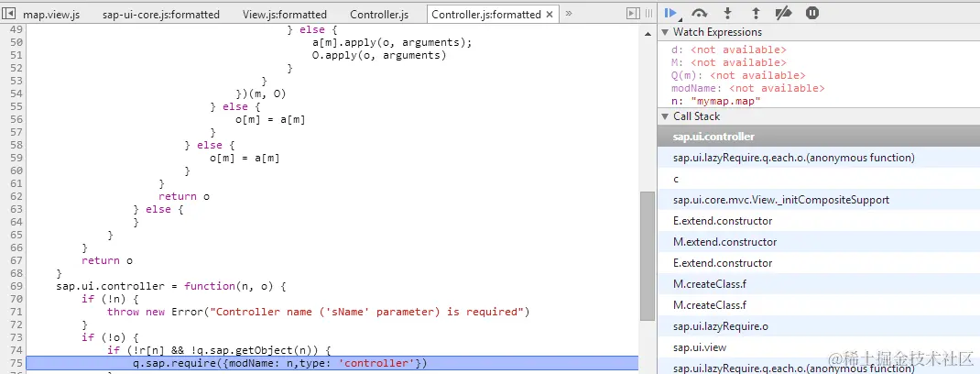Show more tabs with the chevron
Image resolution: width=980 pixels, height=374 pixels.
569,13
